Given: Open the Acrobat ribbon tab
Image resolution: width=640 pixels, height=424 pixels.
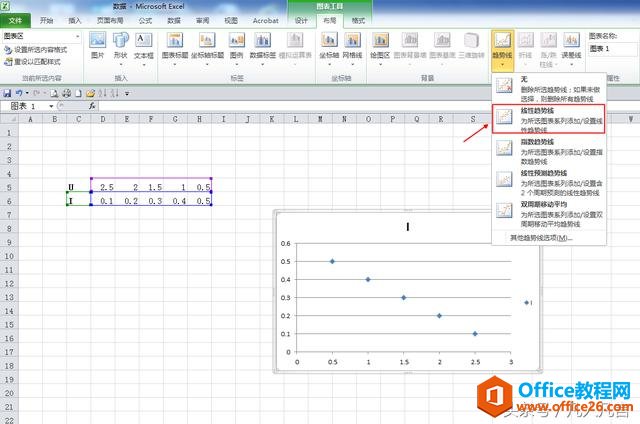Looking at the screenshot, I should [265, 20].
